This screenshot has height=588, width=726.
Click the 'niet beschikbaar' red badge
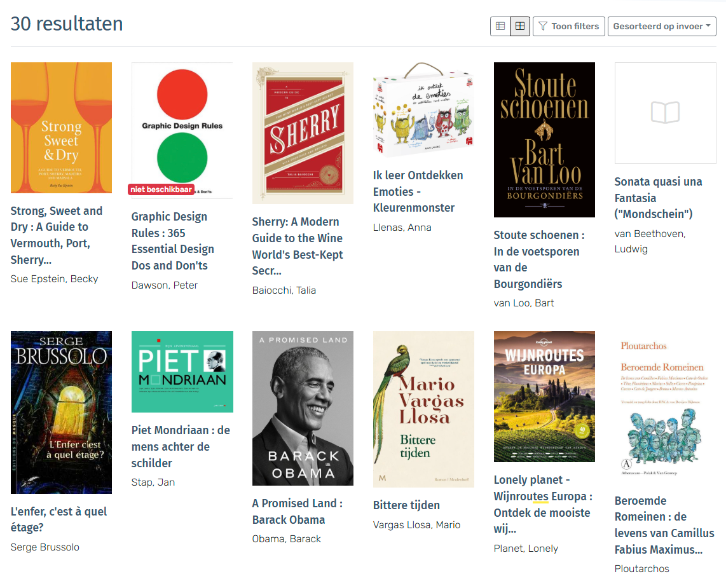coord(160,189)
